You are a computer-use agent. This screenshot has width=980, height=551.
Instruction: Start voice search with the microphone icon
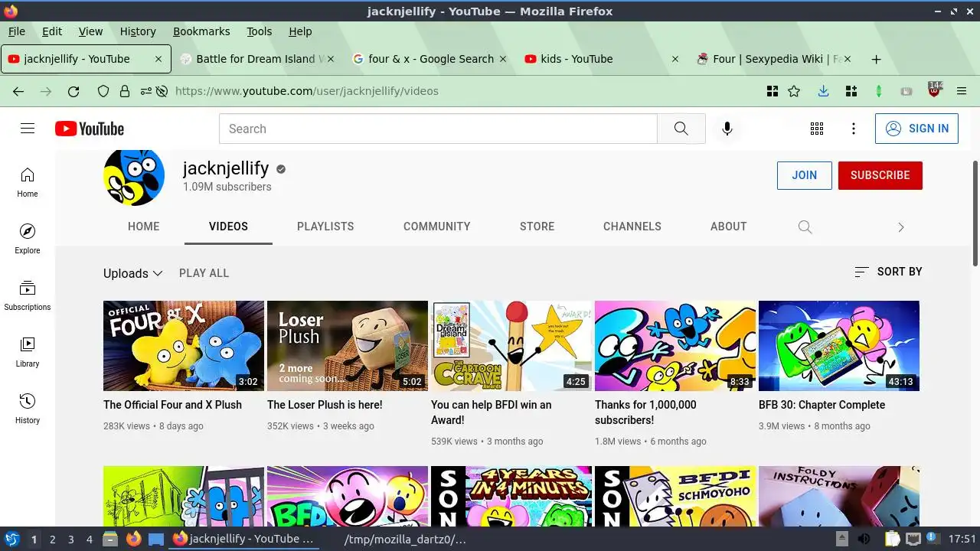(x=727, y=129)
